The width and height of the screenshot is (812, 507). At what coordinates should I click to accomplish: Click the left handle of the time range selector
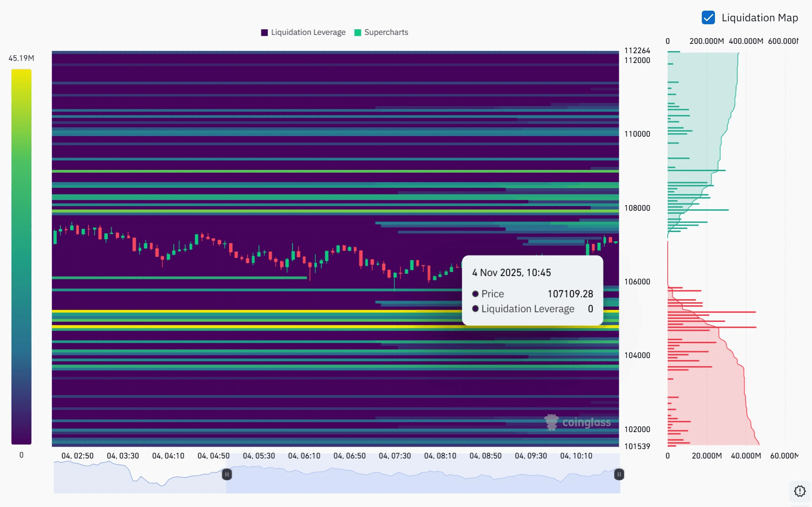pos(227,474)
